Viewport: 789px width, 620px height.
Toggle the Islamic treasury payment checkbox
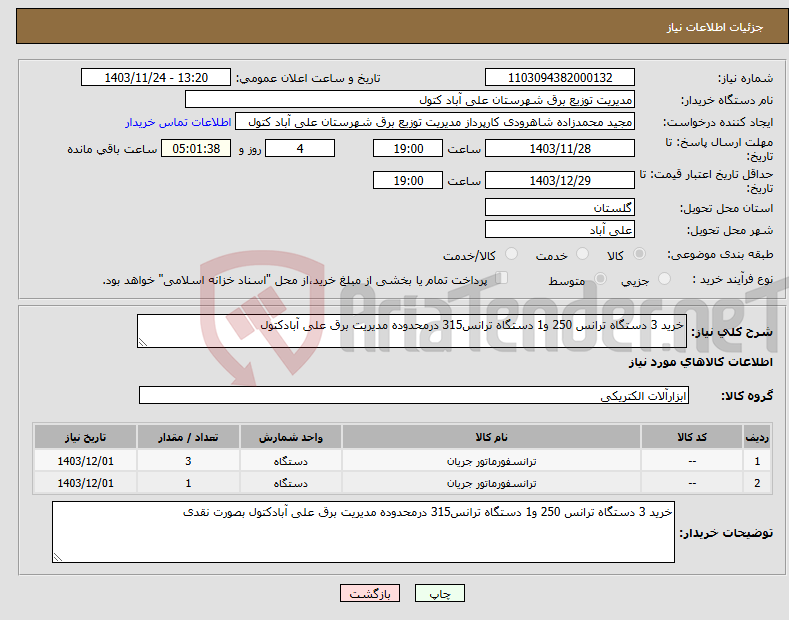point(502,277)
